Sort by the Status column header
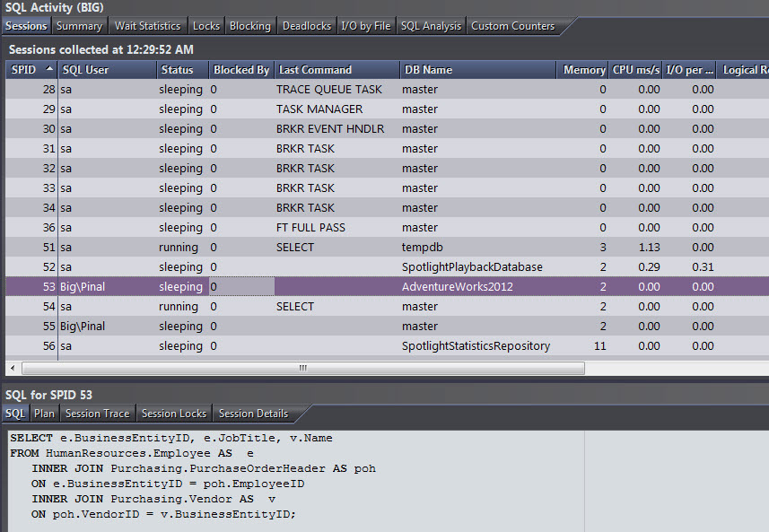This screenshot has height=532, width=769. [x=182, y=70]
